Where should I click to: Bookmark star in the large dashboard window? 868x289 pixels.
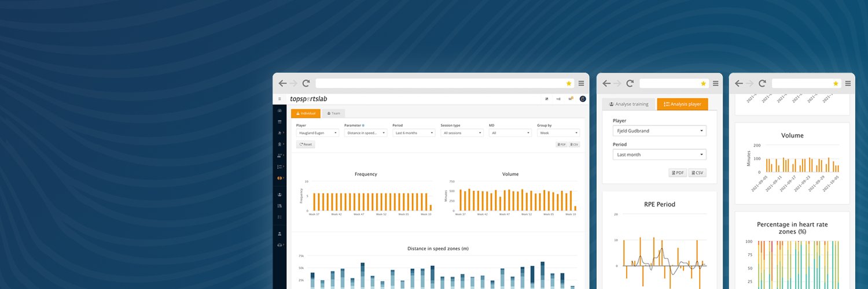[x=569, y=83]
